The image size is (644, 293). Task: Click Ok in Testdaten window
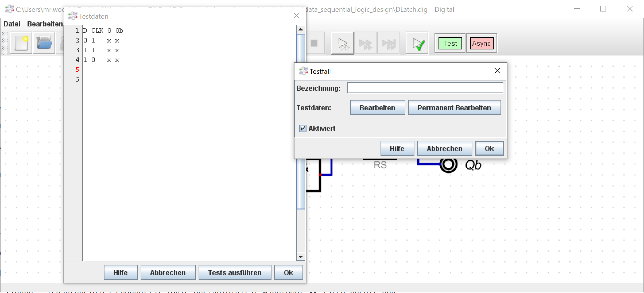pyautogui.click(x=288, y=273)
